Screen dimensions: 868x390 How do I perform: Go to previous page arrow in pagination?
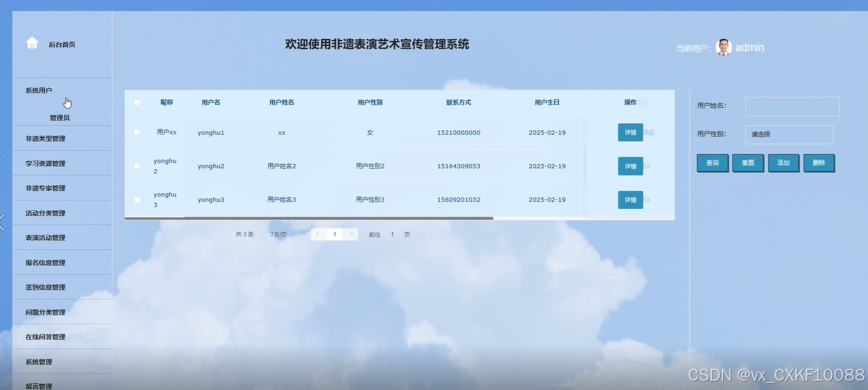318,234
